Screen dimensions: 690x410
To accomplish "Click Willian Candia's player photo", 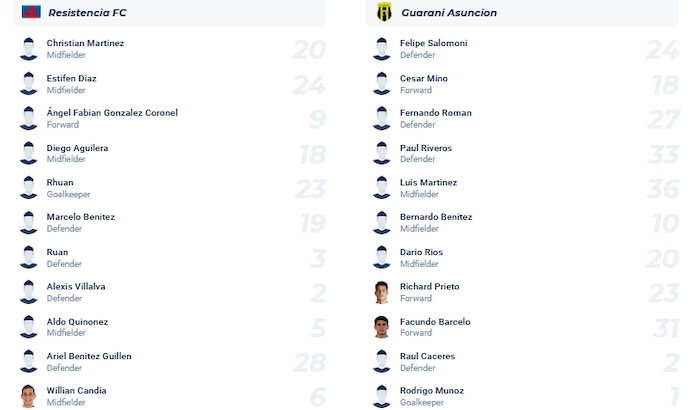I will [x=28, y=396].
